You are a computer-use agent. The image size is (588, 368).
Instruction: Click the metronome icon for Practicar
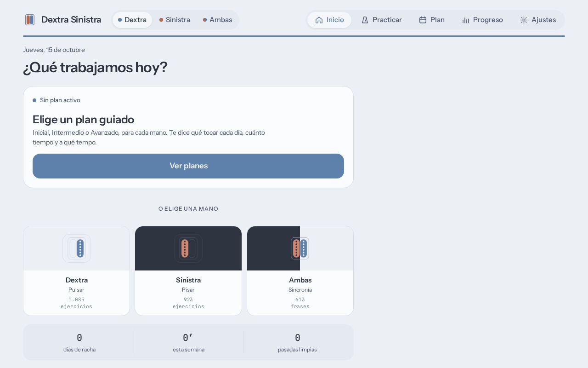point(365,20)
